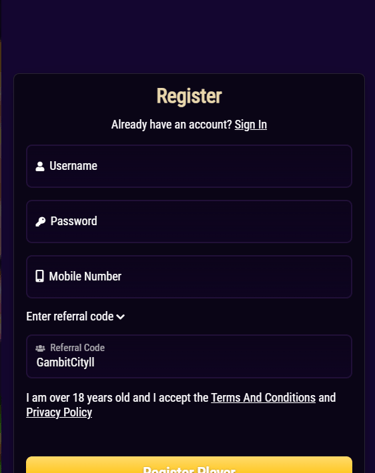Select the Username placeholder label
This screenshot has width=375, height=473.
point(73,166)
